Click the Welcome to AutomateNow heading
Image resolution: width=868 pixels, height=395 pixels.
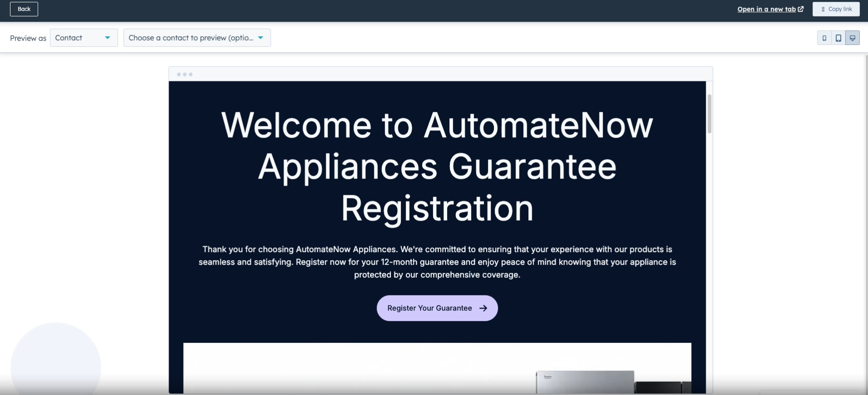point(437,166)
